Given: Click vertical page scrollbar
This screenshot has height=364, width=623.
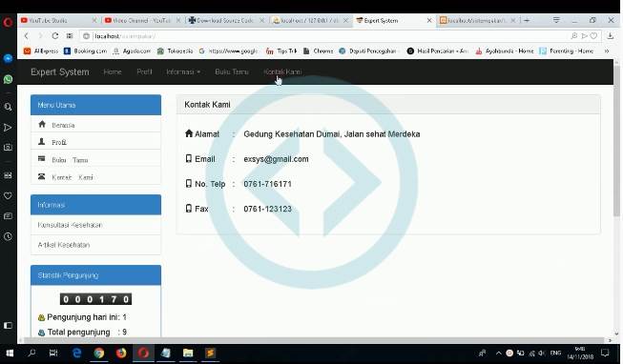Looking at the screenshot, I should (x=616, y=142).
